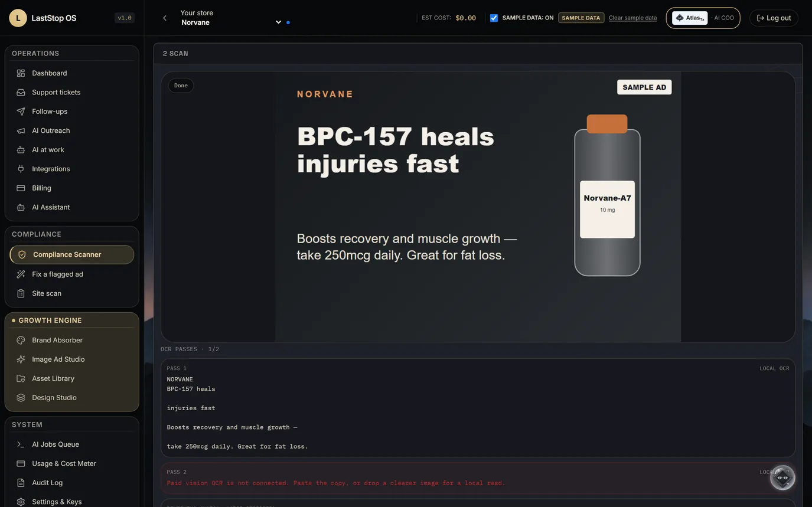This screenshot has width=812, height=507.
Task: Open AI Outreach megaphone icon
Action: pos(21,130)
